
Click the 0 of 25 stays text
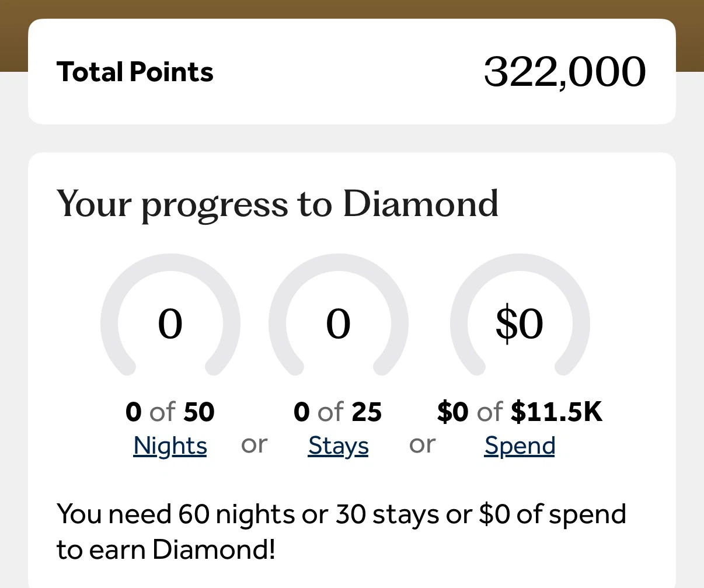[338, 412]
